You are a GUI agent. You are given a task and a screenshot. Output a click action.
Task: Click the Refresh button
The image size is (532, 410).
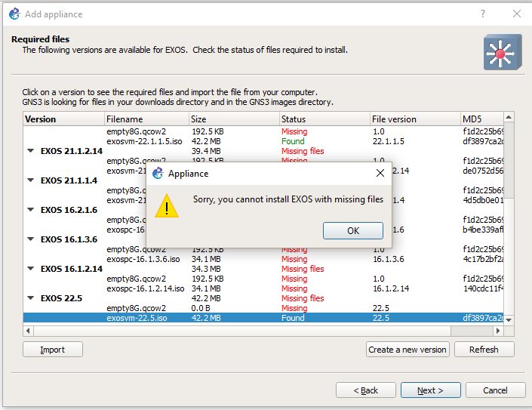pos(484,350)
